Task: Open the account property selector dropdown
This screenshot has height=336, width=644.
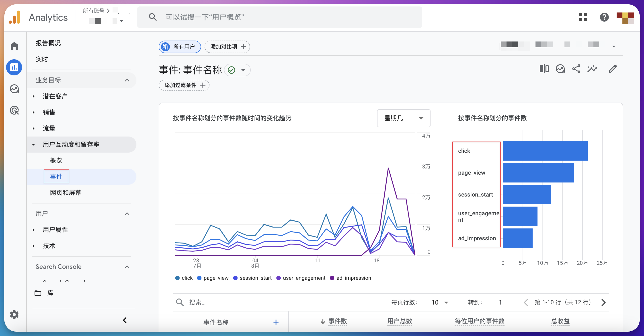Action: pos(121,21)
